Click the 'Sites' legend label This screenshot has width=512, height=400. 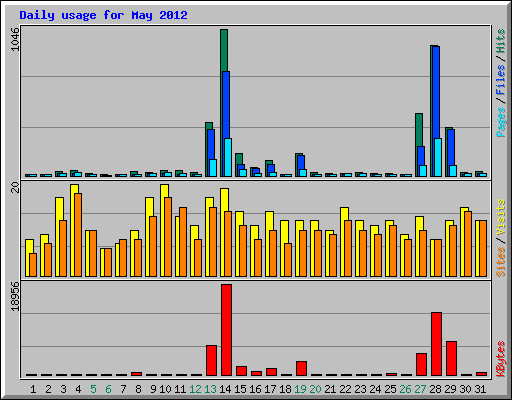[x=501, y=262]
